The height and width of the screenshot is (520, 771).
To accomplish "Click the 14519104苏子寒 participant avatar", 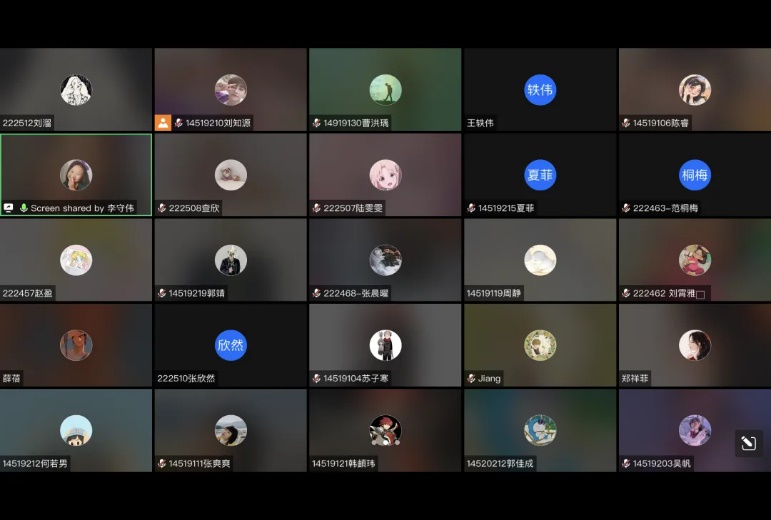I will [385, 345].
